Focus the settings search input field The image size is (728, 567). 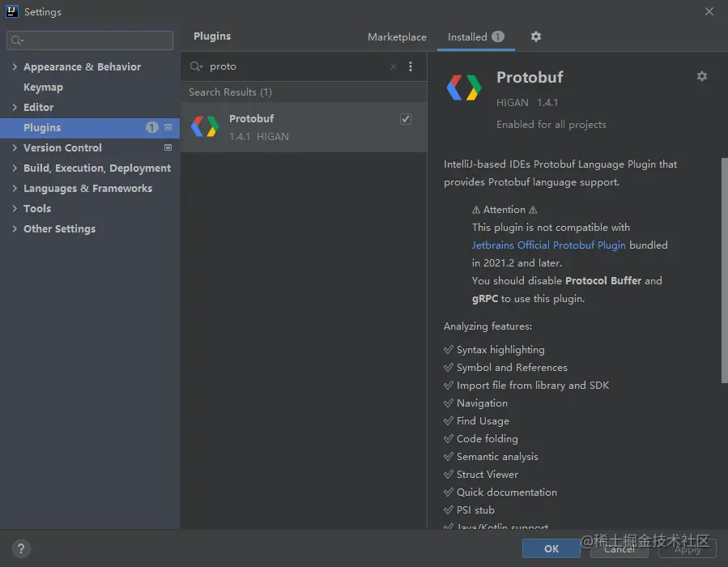coord(90,40)
